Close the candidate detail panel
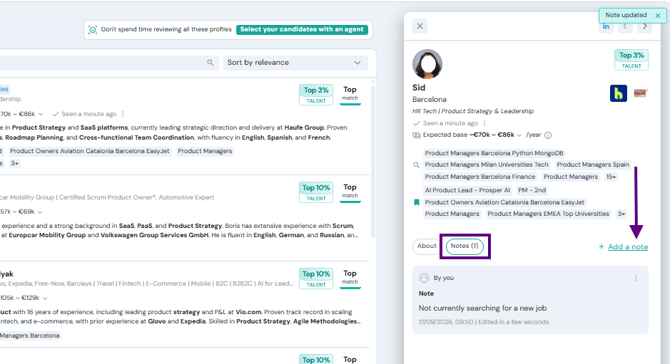The image size is (670, 364). 420,26
